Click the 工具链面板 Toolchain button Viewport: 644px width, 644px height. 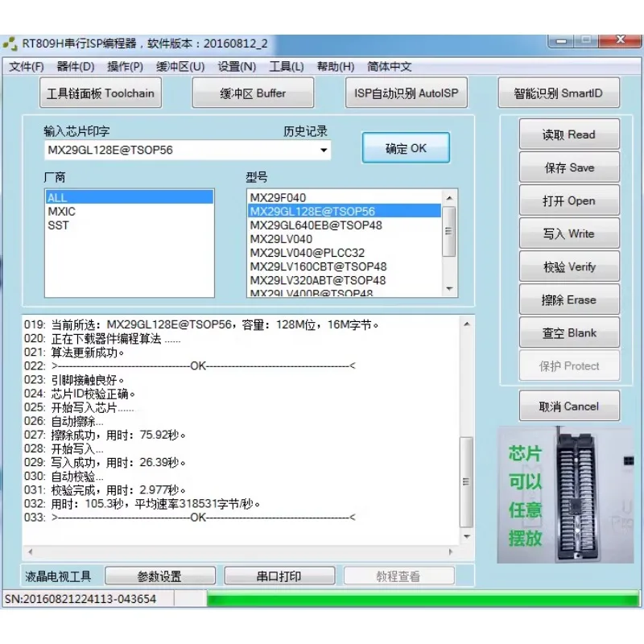[101, 93]
